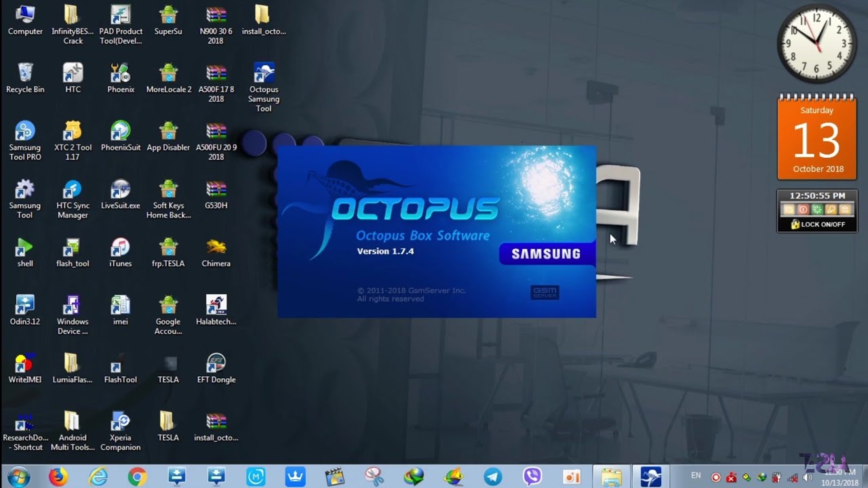Screen dimensions: 868x488
Task: Open the MoreLocale 2 APK
Action: pyautogui.click(x=168, y=78)
